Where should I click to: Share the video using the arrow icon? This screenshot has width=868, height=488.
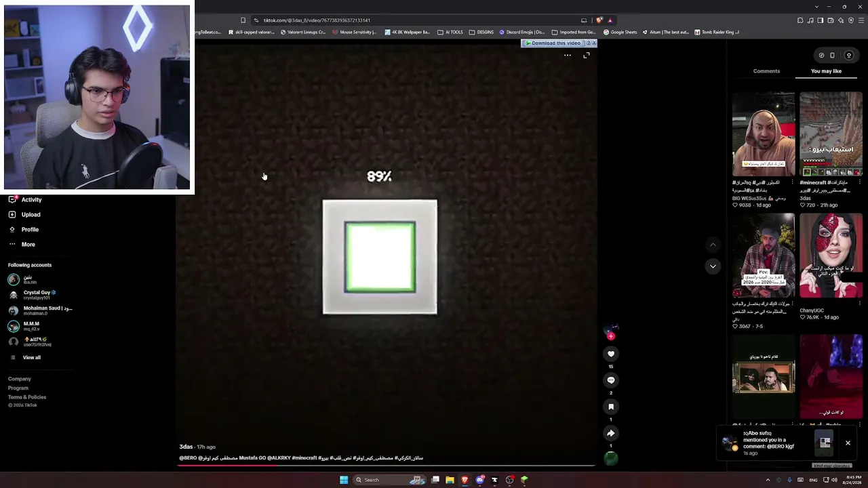[610, 433]
